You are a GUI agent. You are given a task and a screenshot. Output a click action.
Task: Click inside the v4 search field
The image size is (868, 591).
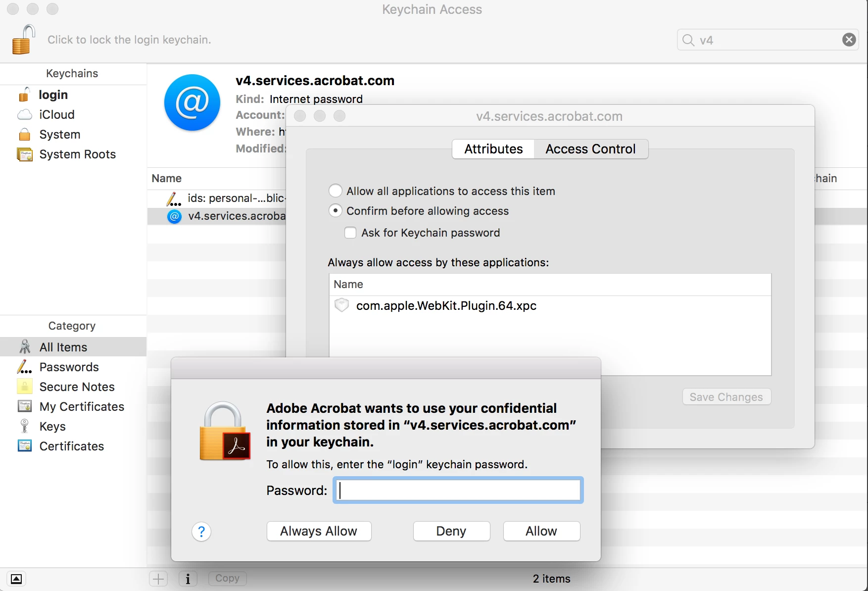click(x=767, y=40)
